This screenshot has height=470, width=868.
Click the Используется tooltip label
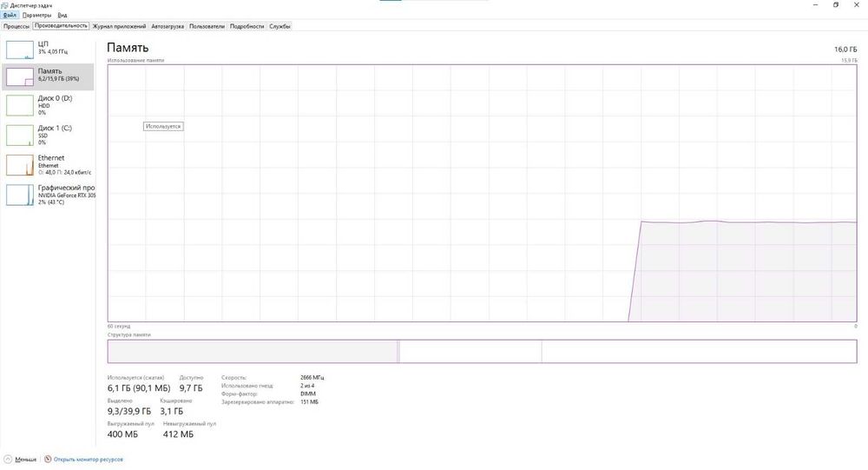click(163, 126)
